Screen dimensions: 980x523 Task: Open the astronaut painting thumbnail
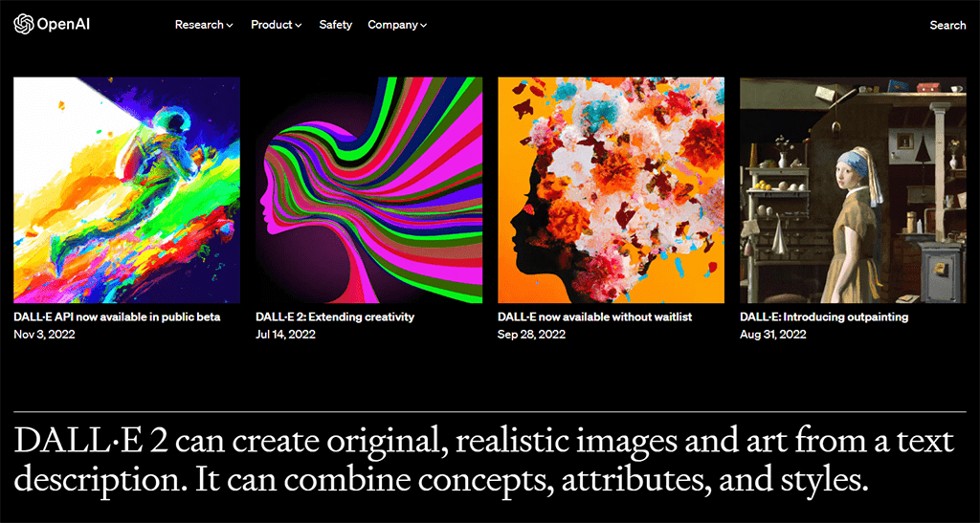[x=127, y=189]
